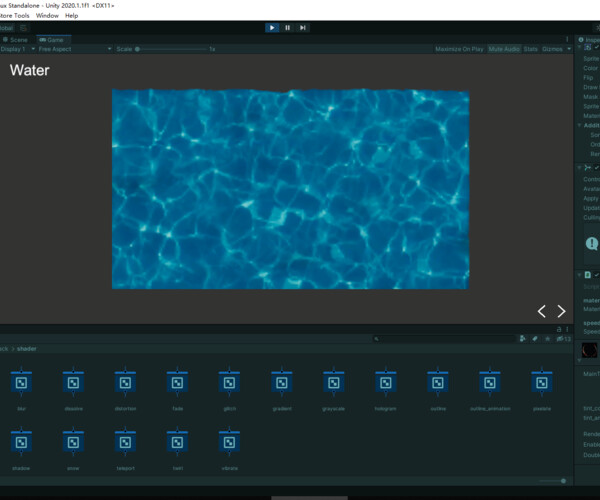Open the Window menu
This screenshot has width=600, height=500.
pos(47,16)
